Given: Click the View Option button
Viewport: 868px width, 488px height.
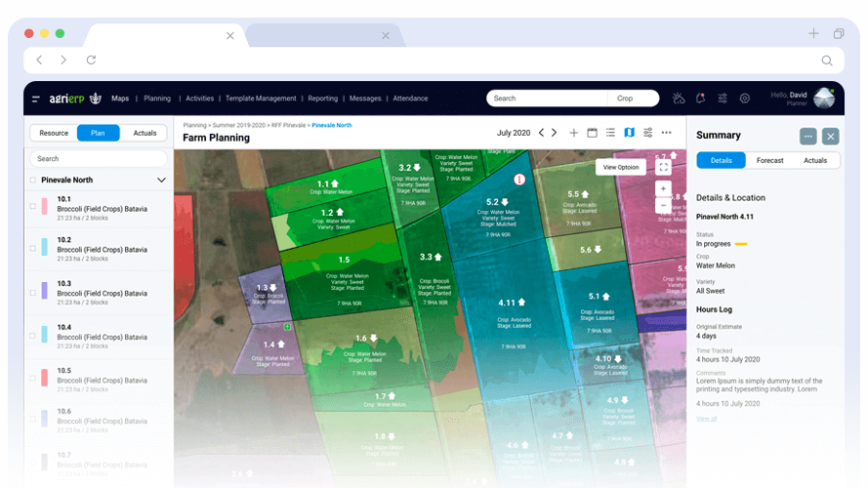Looking at the screenshot, I should [620, 167].
